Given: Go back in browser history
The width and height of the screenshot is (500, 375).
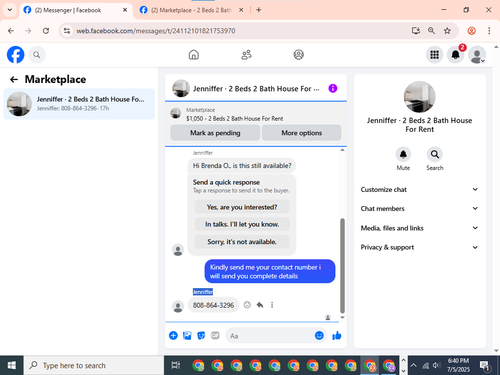Looking at the screenshot, I should pos(11,31).
